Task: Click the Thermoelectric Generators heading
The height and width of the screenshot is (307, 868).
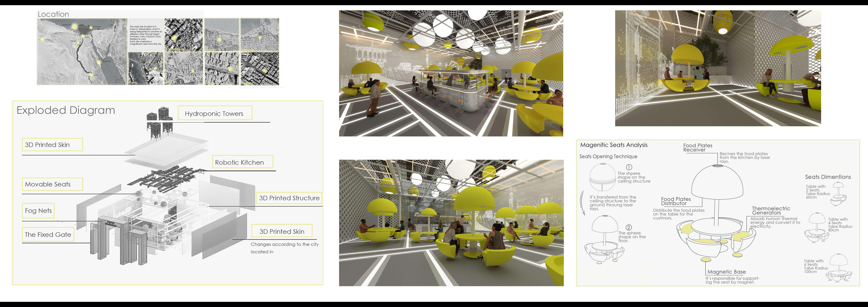Action: click(771, 211)
